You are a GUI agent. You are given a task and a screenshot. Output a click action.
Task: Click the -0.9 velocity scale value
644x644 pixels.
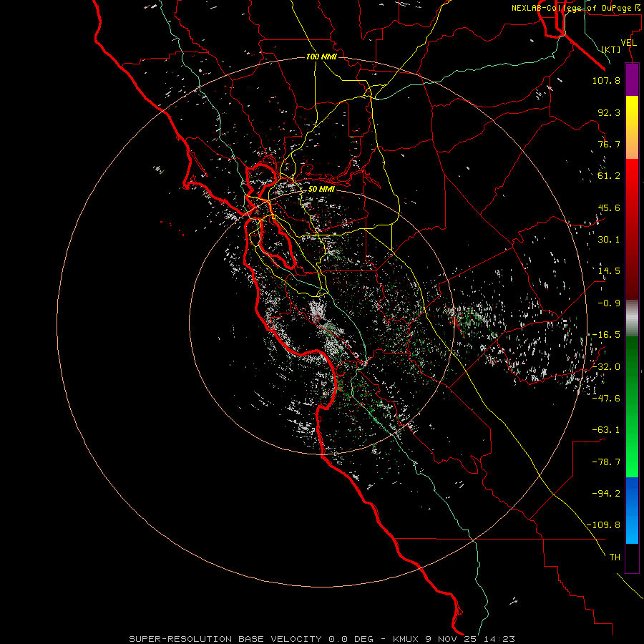point(609,303)
